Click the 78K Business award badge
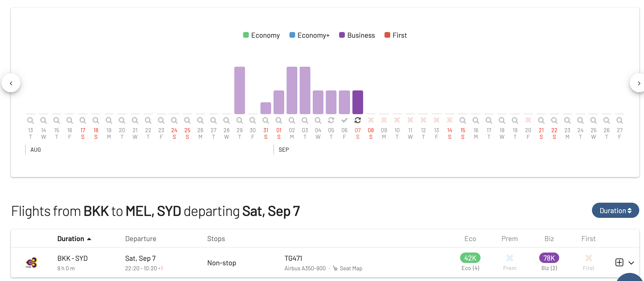The width and height of the screenshot is (644, 281). coord(549,258)
